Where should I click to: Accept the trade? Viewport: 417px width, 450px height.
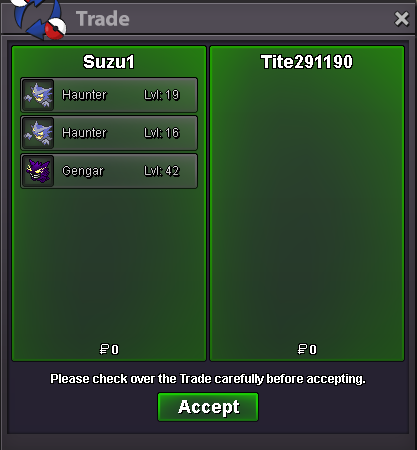[x=208, y=407]
